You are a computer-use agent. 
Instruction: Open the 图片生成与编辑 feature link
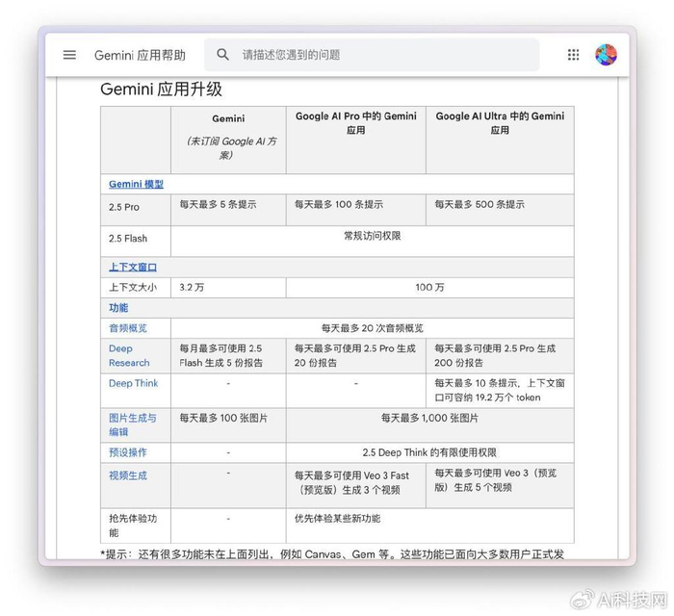pyautogui.click(x=133, y=424)
